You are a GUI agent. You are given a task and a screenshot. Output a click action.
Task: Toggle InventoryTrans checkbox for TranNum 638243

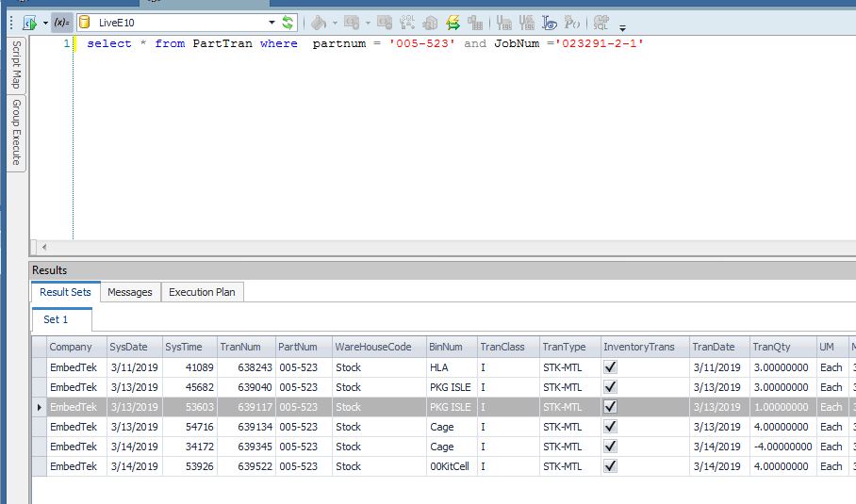click(610, 367)
